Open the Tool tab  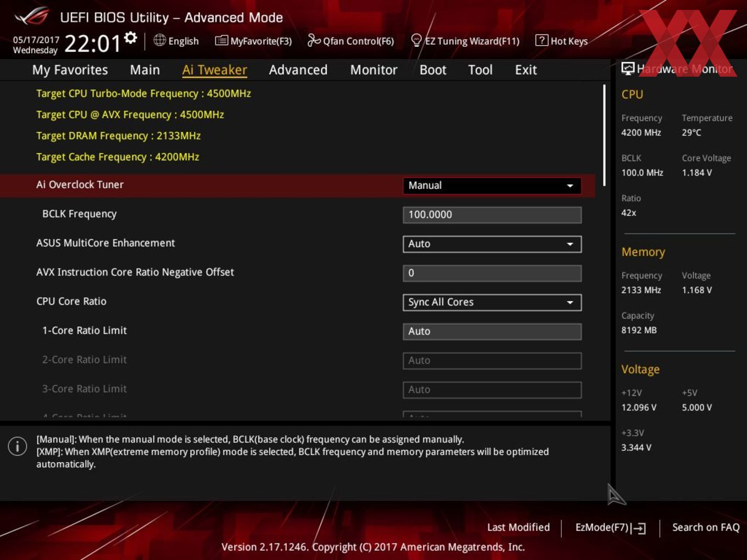click(480, 70)
